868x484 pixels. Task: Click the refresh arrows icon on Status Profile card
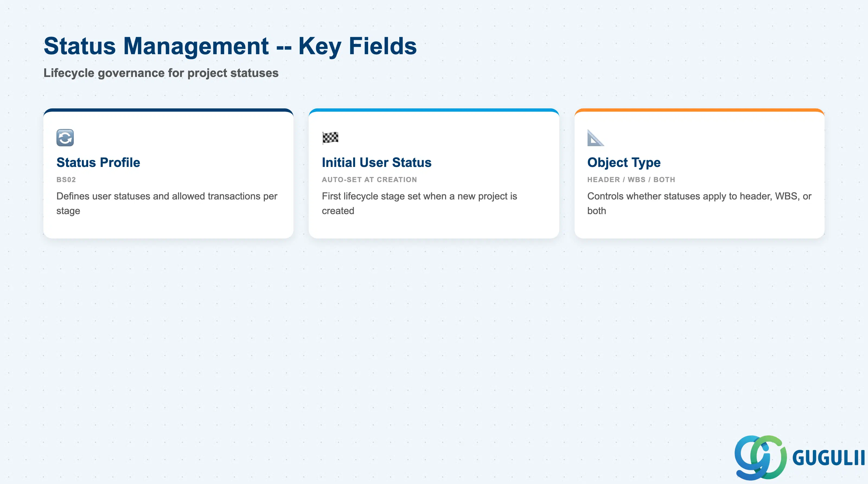[x=65, y=138]
